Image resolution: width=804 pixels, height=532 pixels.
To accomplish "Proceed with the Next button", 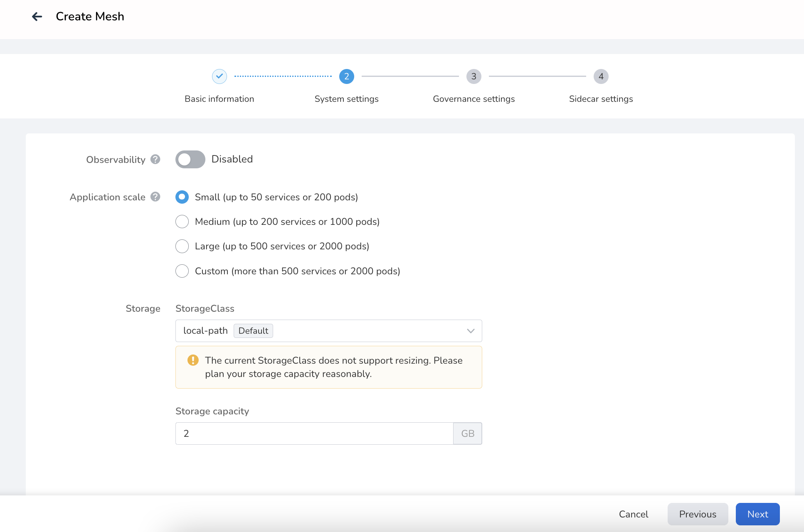I will [x=758, y=514].
